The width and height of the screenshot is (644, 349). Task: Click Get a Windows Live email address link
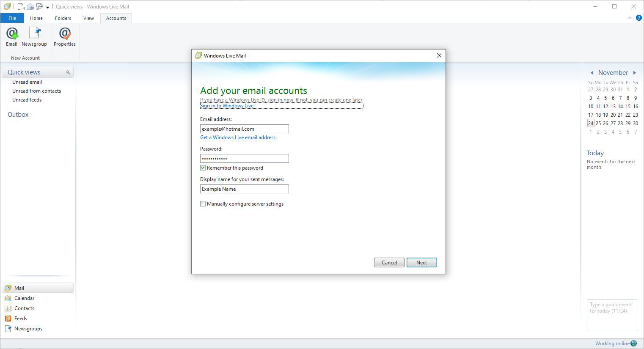click(x=238, y=137)
